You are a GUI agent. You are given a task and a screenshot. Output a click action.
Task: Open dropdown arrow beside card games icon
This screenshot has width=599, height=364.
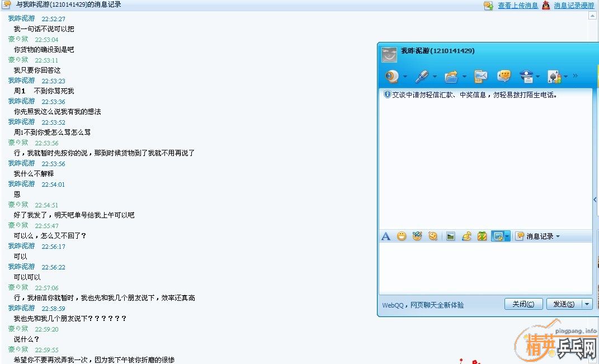coord(566,76)
